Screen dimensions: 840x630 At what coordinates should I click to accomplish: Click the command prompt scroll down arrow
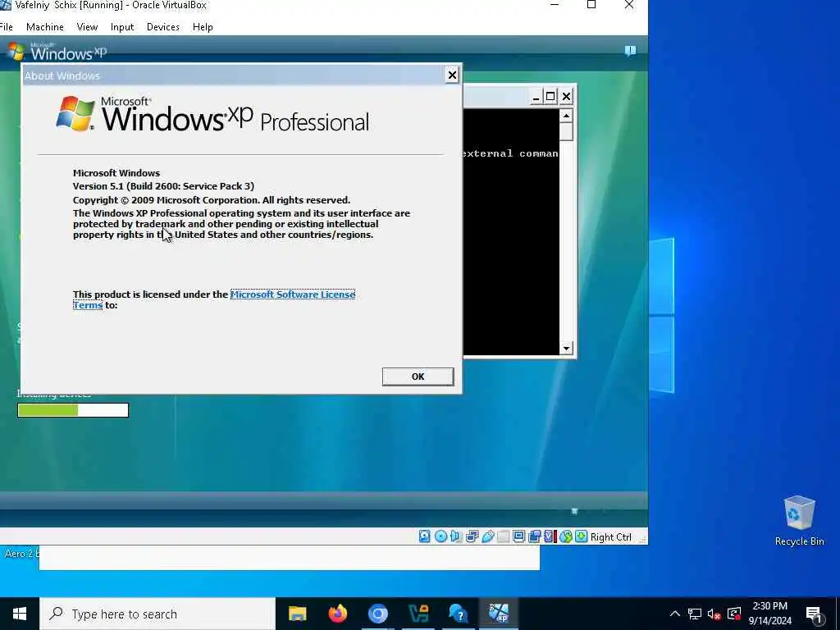click(566, 348)
